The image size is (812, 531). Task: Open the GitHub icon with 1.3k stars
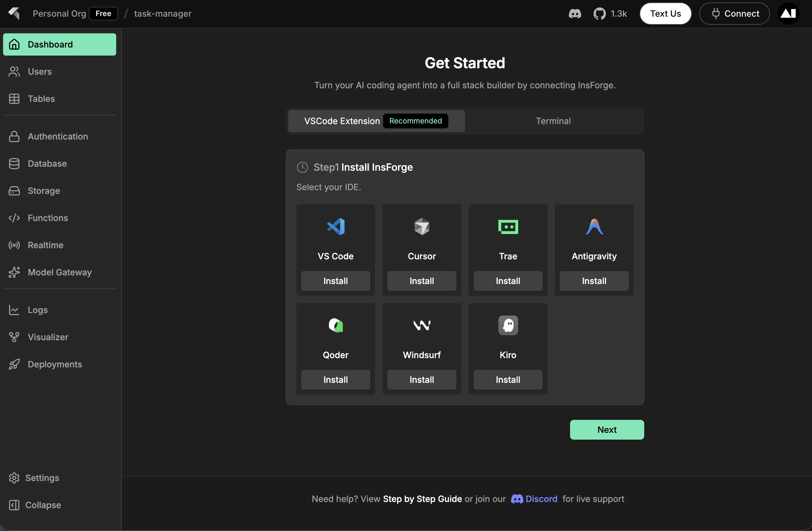point(599,14)
